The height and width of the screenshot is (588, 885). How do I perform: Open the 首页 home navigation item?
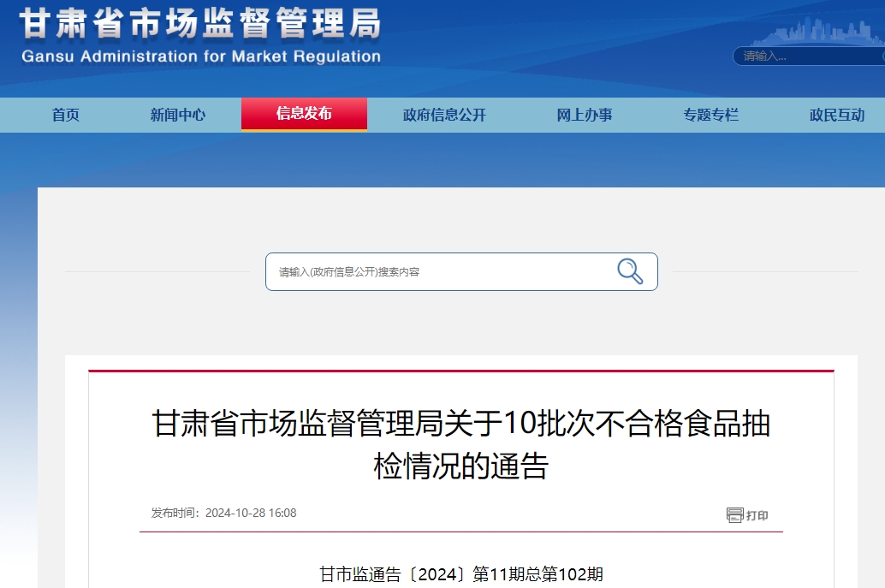(66, 115)
